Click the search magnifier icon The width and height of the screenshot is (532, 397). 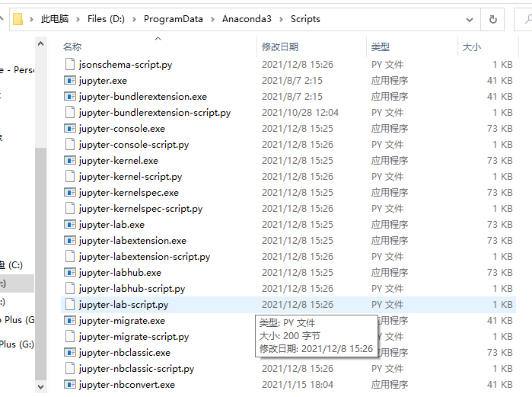pos(528,19)
